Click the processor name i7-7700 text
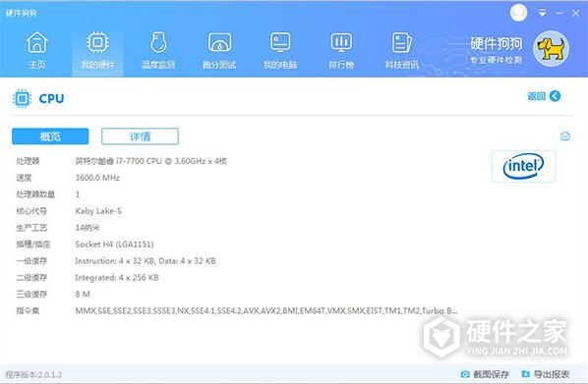The height and width of the screenshot is (384, 588). point(150,161)
